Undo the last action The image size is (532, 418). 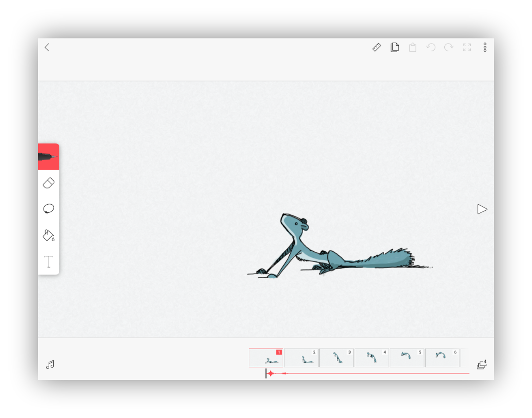pyautogui.click(x=431, y=47)
